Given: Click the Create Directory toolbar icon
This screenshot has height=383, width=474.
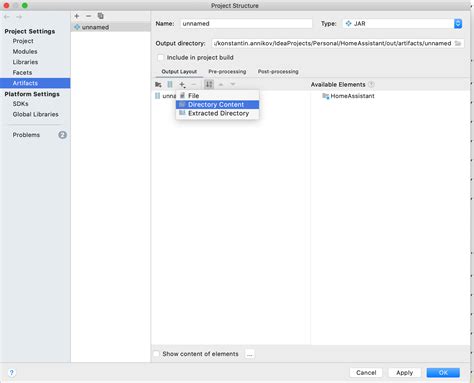Looking at the screenshot, I should 158,85.
